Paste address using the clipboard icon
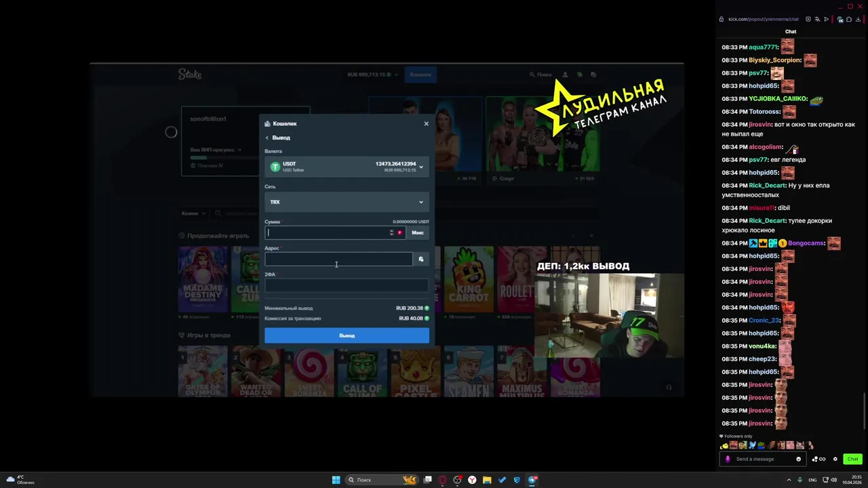Image resolution: width=868 pixels, height=488 pixels. 421,259
